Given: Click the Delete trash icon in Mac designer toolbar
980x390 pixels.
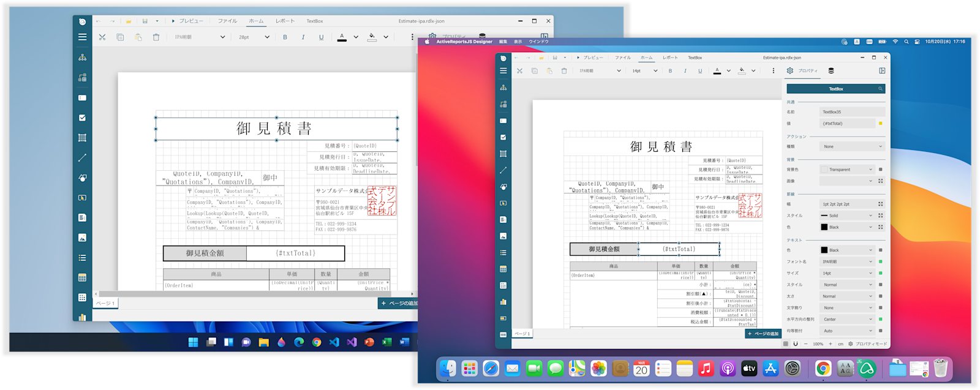Looking at the screenshot, I should click(564, 71).
